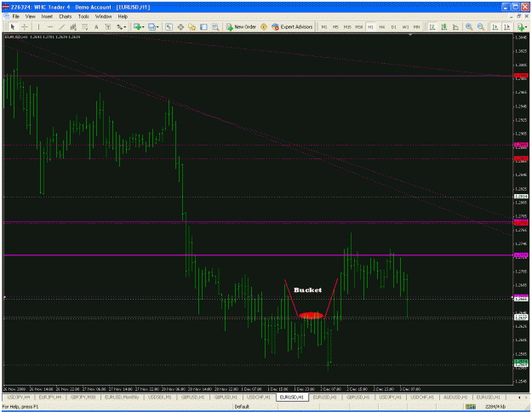Select the trendline drawing tool
The width and height of the screenshot is (532, 412).
62,26
